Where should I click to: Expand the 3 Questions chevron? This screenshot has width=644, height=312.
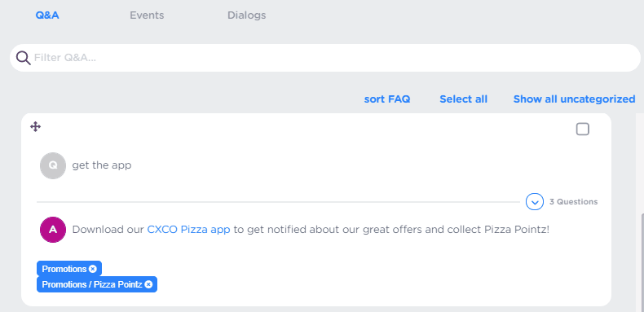[x=535, y=202]
